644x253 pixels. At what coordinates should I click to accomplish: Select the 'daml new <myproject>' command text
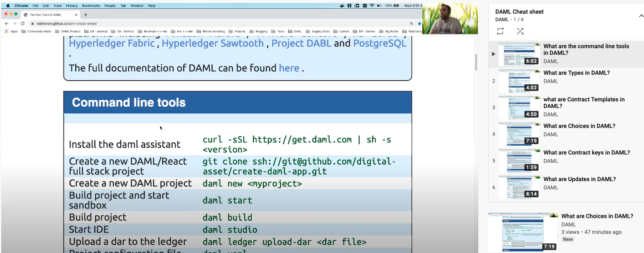tap(252, 183)
